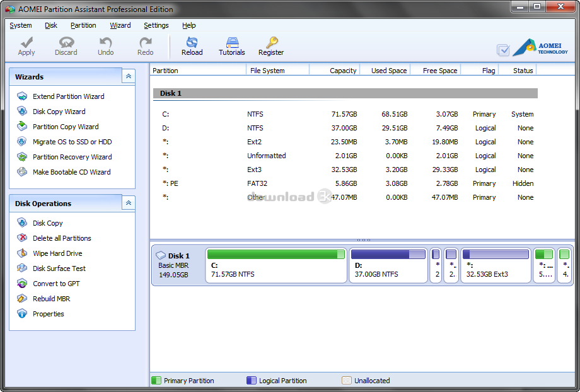Select 32.53GB Ext3 partition bar
The height and width of the screenshot is (392, 580).
496,265
